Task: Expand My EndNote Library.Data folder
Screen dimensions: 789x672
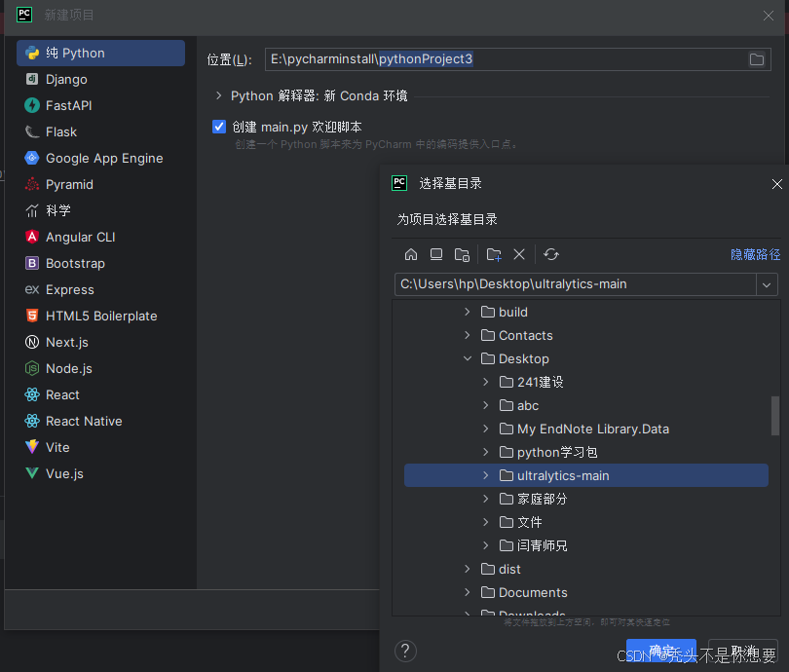Action: click(486, 429)
